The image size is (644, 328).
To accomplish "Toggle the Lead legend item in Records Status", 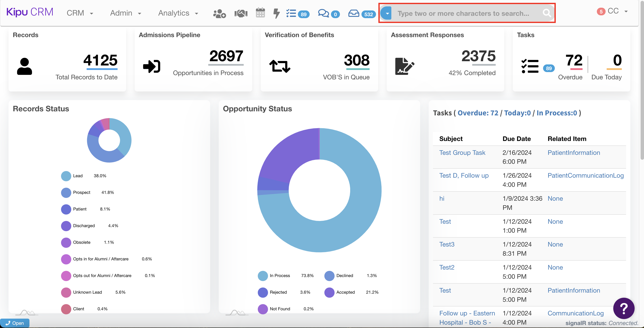I will [x=77, y=176].
